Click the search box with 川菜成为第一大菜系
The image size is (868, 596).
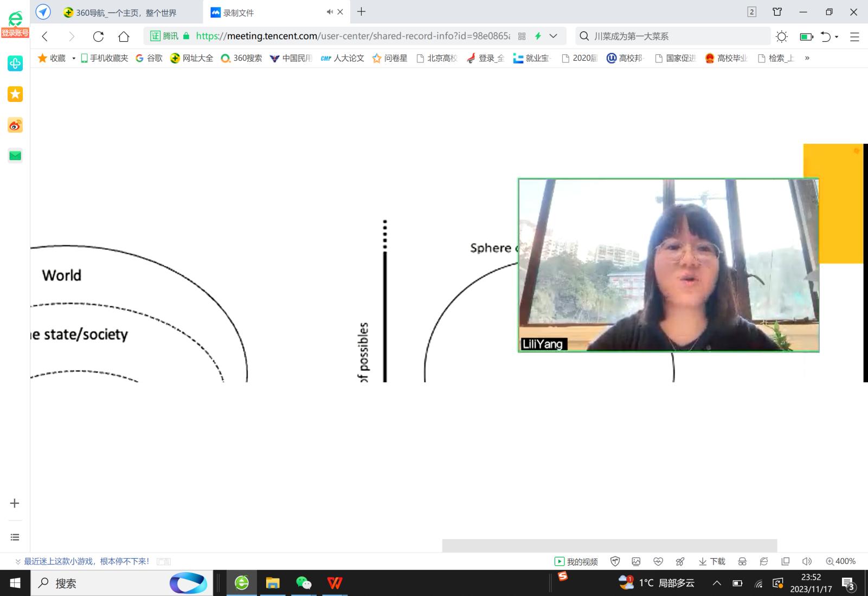click(672, 36)
